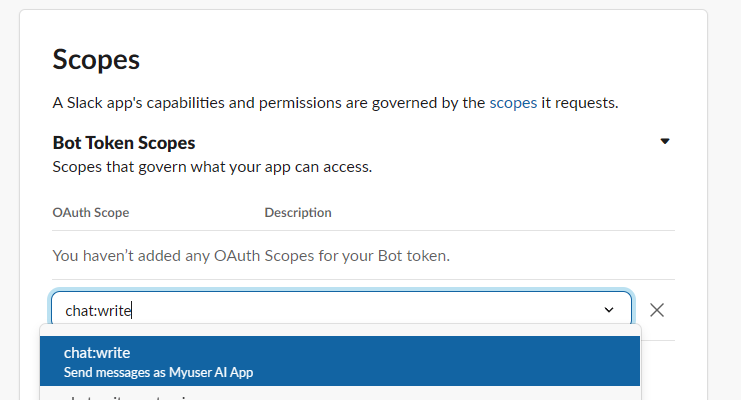Select the chat:write suggestion from the list
The height and width of the screenshot is (400, 741).
(x=340, y=361)
